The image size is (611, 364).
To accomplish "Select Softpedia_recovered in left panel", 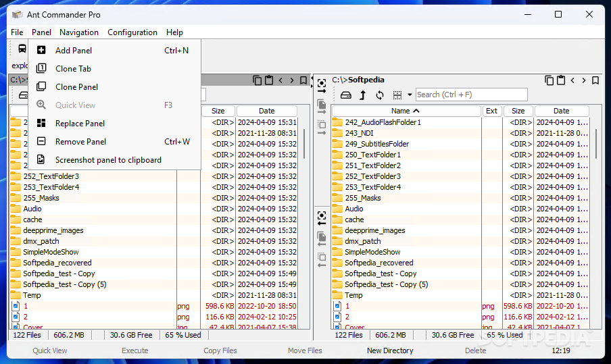I will pyautogui.click(x=57, y=263).
